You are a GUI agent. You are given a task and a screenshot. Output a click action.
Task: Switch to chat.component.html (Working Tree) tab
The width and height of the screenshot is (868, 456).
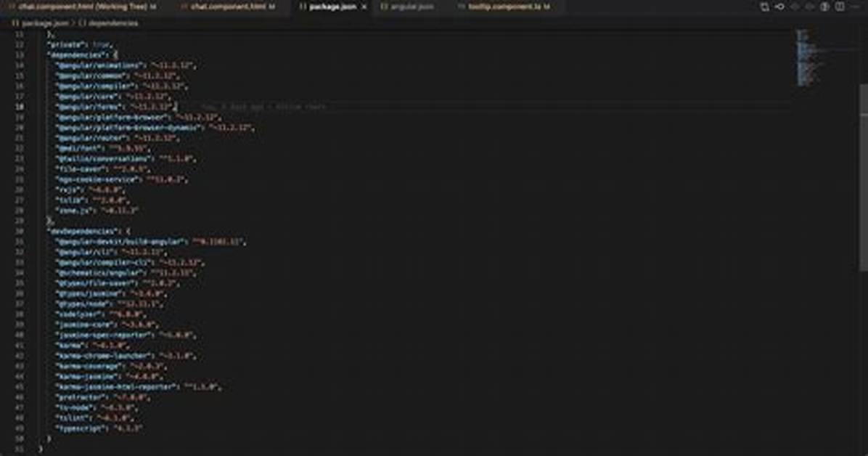point(83,7)
